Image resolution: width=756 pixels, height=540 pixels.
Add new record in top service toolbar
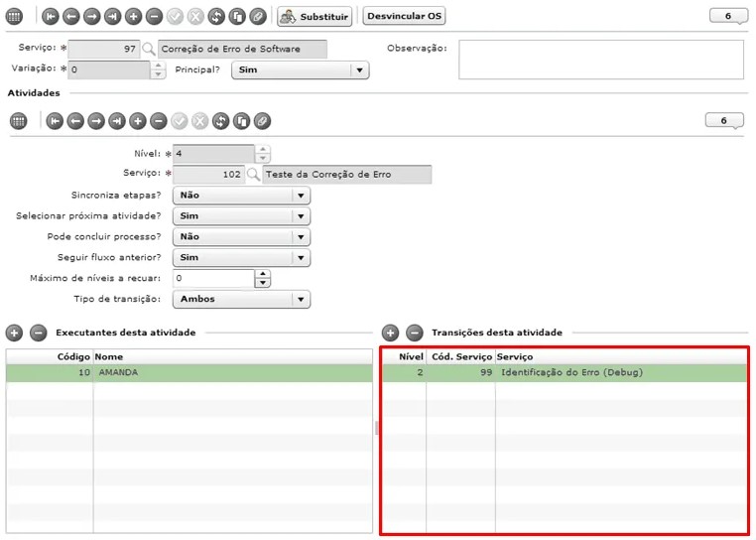(133, 17)
